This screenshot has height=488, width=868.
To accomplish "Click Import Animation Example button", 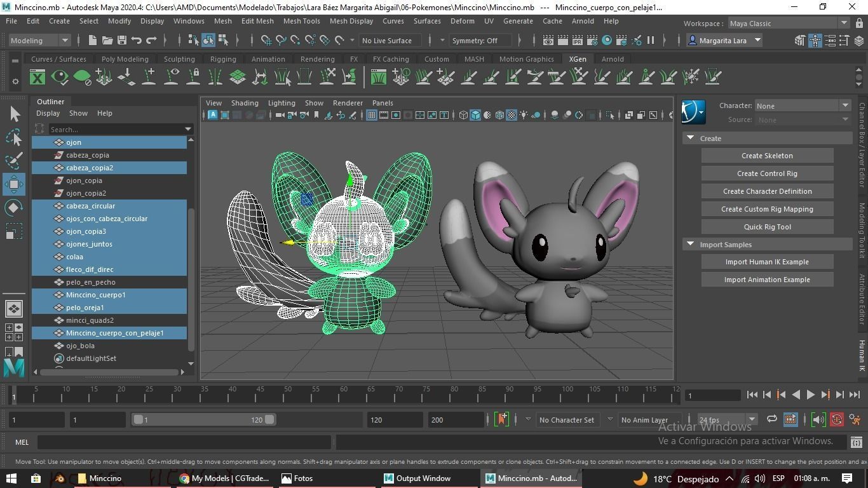I will click(x=767, y=280).
